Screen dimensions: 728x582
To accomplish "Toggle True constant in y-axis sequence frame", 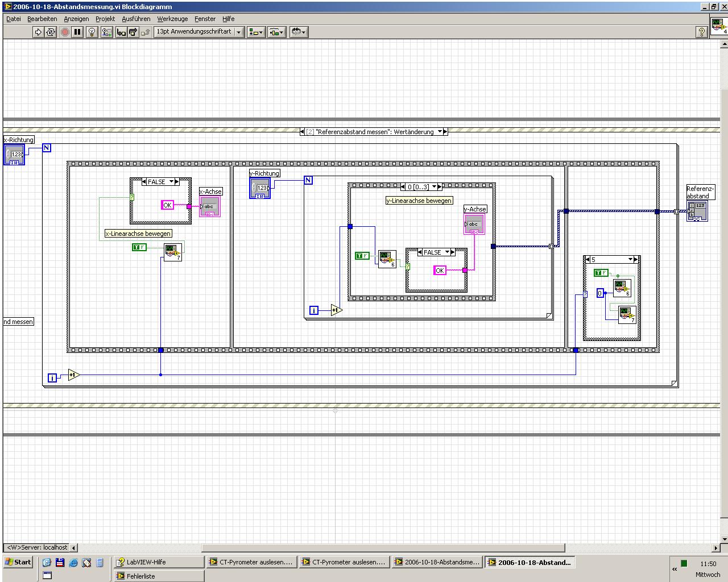I will point(362,256).
